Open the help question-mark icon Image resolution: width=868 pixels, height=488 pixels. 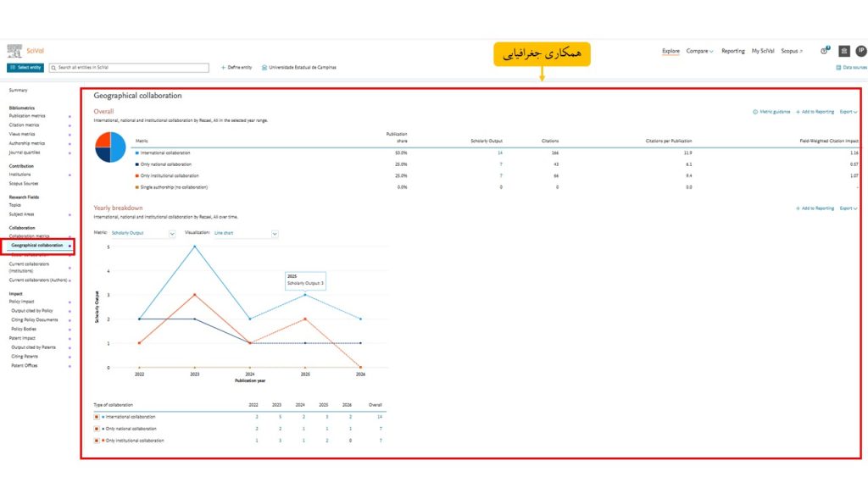point(824,51)
